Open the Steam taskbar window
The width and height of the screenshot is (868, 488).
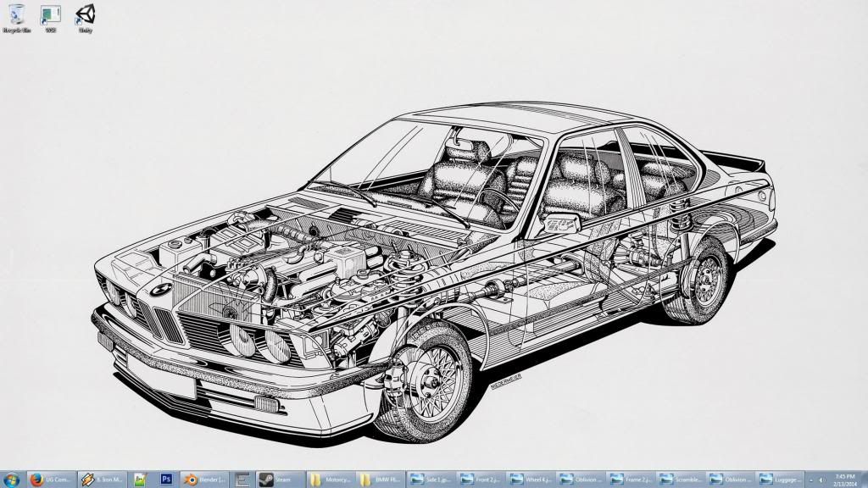pyautogui.click(x=281, y=480)
